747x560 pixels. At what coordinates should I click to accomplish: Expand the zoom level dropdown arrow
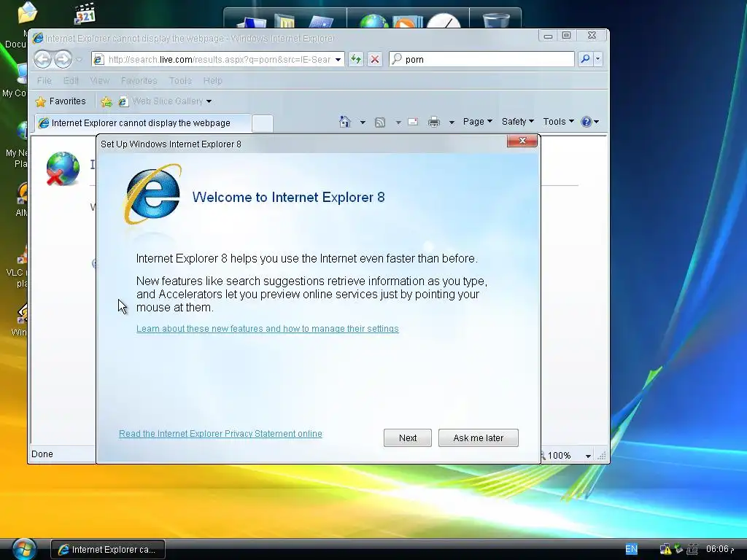coord(589,456)
